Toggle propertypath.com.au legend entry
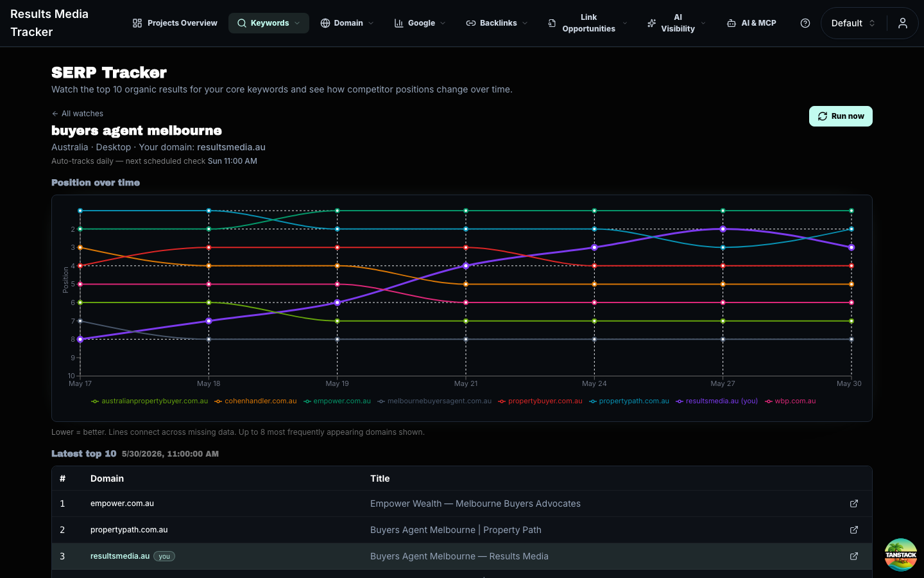This screenshot has width=924, height=578. click(x=629, y=401)
